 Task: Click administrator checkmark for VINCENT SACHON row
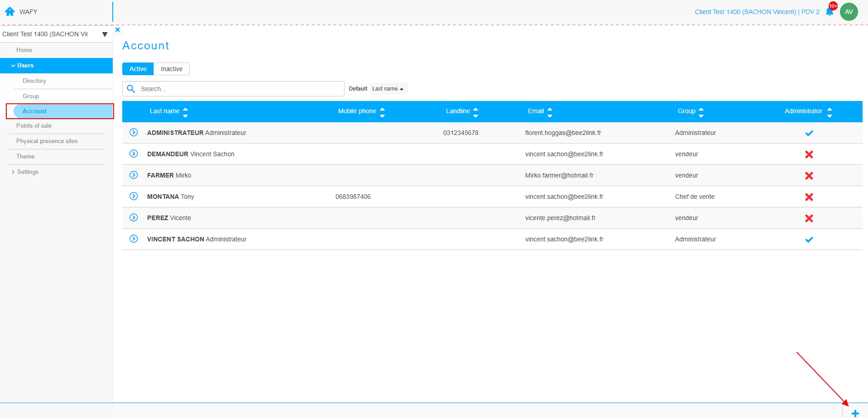[x=809, y=240]
